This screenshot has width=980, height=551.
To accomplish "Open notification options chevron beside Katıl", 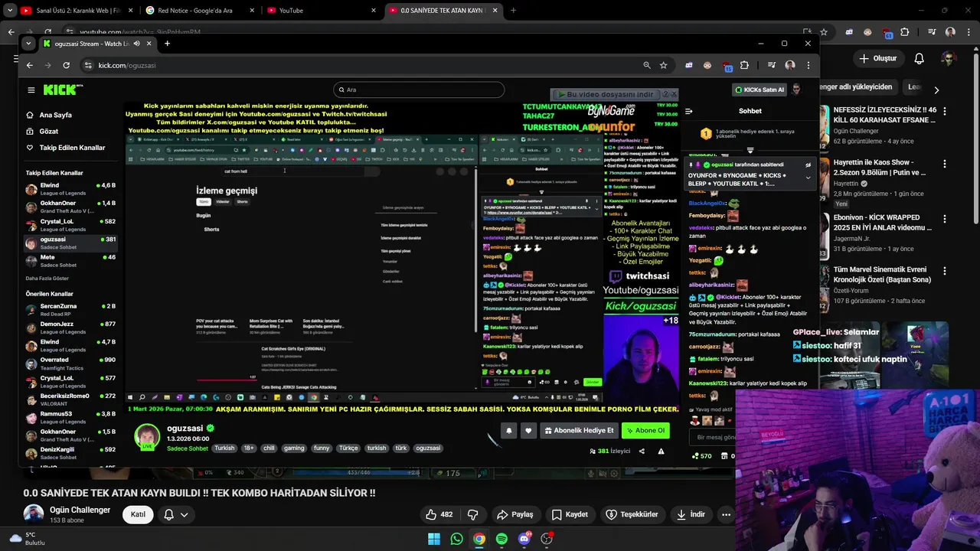I will [x=184, y=514].
